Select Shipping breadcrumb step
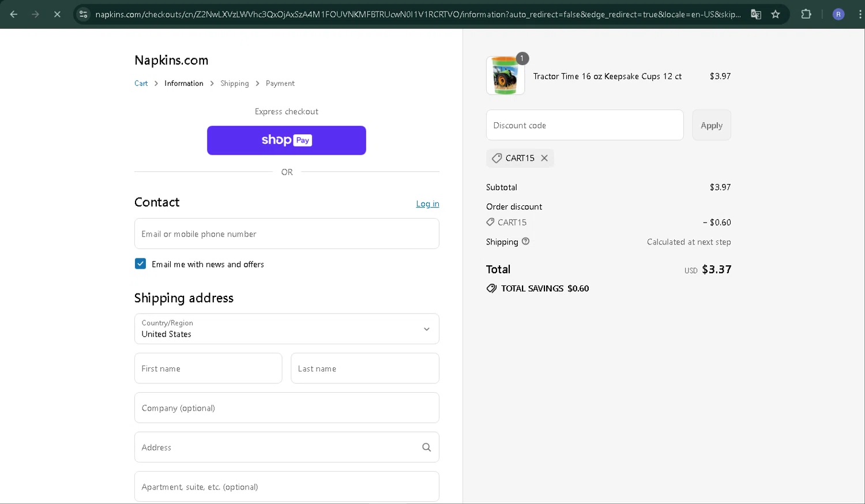The image size is (865, 504). click(235, 84)
